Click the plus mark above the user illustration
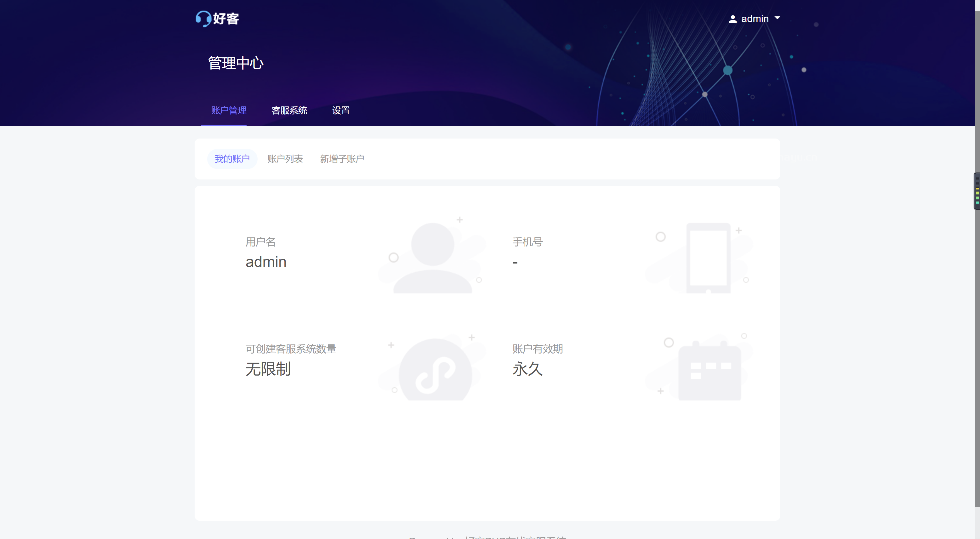The width and height of the screenshot is (980, 539). coord(459,220)
